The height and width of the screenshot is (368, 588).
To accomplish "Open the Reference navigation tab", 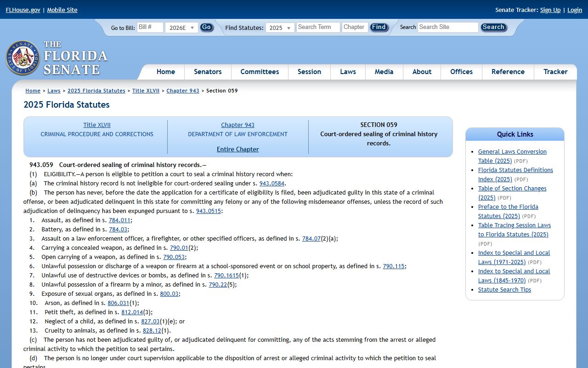I will (x=508, y=72).
